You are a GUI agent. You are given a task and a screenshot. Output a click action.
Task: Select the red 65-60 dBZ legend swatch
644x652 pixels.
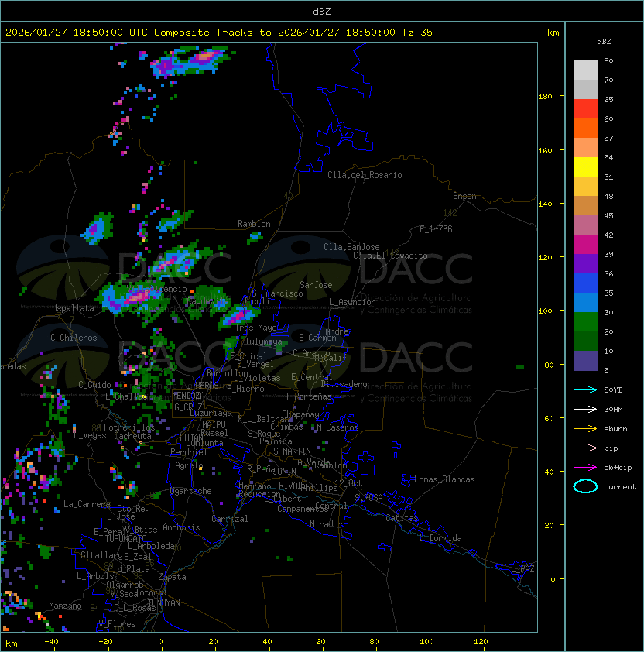[585, 109]
